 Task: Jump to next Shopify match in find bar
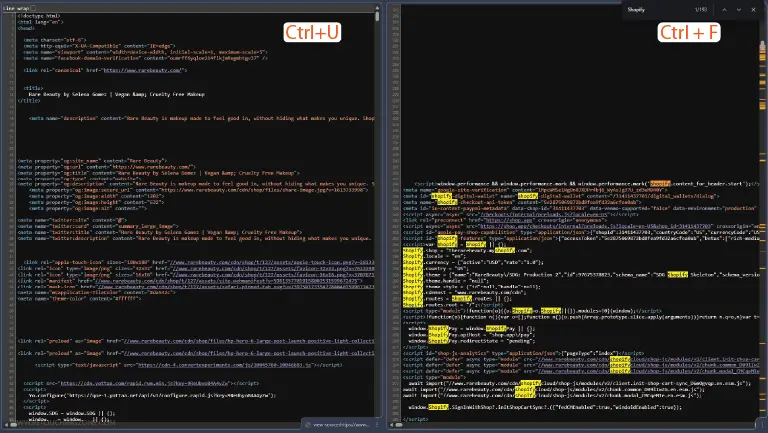click(x=739, y=10)
